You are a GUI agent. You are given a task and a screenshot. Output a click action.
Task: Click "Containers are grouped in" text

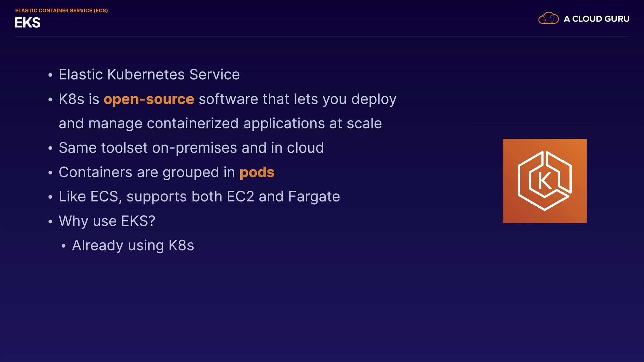(147, 172)
